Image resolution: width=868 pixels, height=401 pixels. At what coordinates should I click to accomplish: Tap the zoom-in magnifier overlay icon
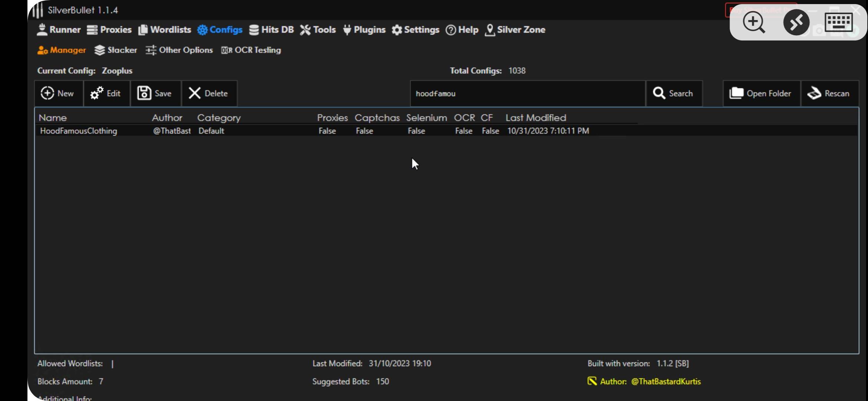753,22
